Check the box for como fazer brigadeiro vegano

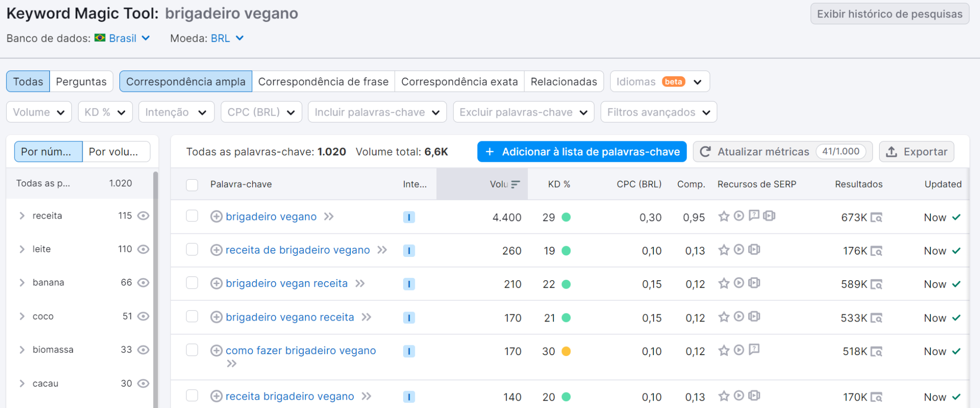(192, 350)
